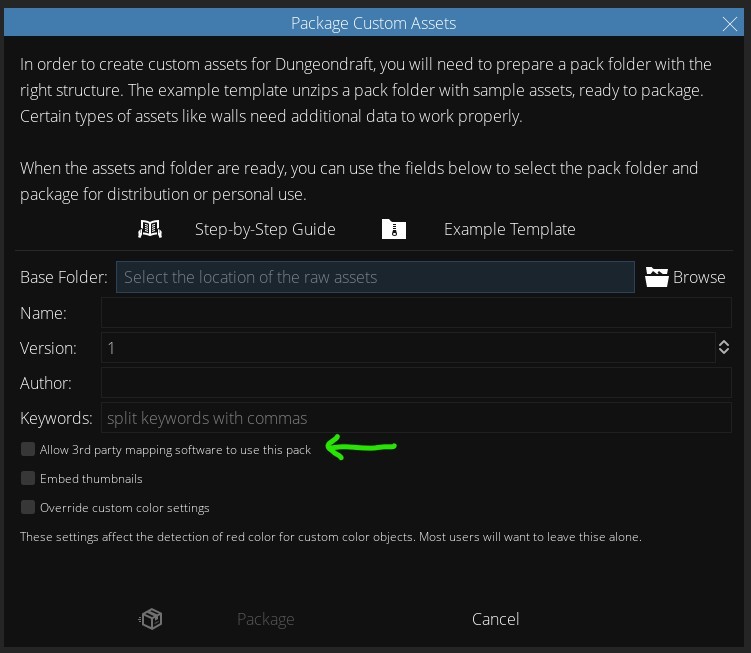
Task: Click the Browse folder icon
Action: [x=656, y=277]
